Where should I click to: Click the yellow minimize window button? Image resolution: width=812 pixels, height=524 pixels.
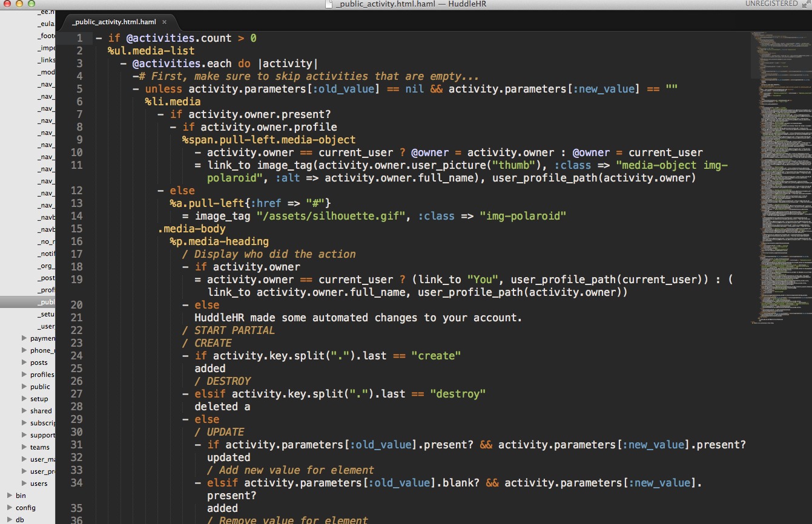click(19, 4)
